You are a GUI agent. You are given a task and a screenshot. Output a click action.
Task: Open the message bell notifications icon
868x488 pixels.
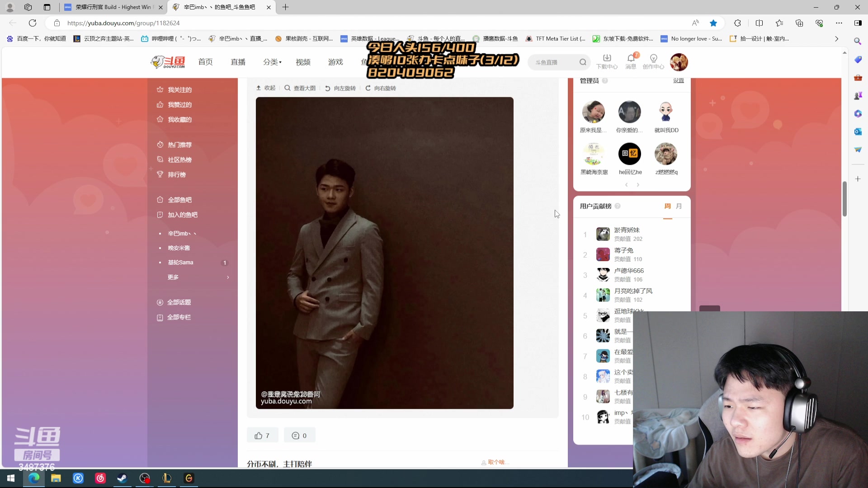pos(631,58)
